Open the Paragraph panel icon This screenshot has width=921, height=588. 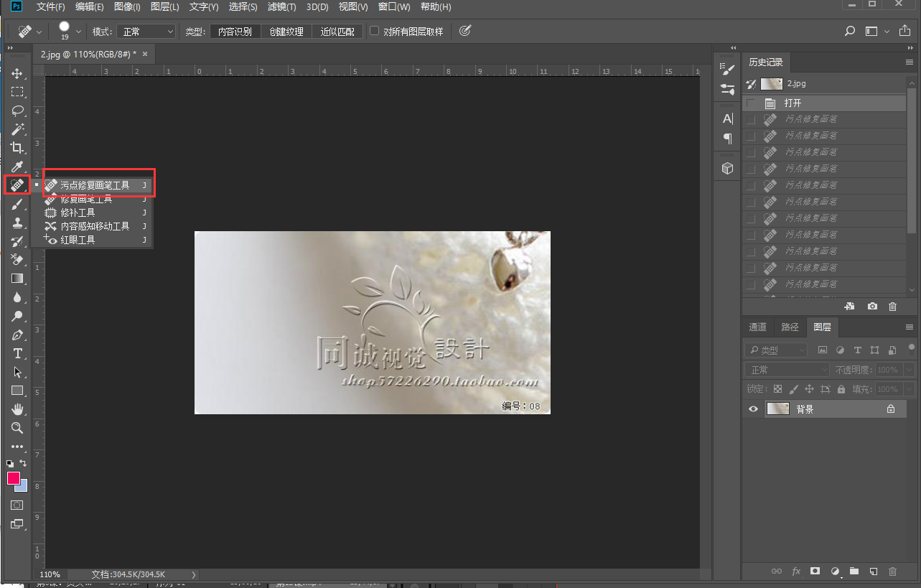[728, 139]
